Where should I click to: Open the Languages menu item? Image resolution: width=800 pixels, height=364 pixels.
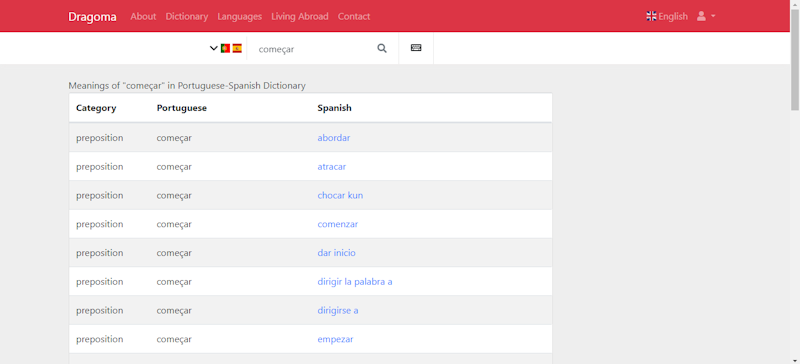239,16
